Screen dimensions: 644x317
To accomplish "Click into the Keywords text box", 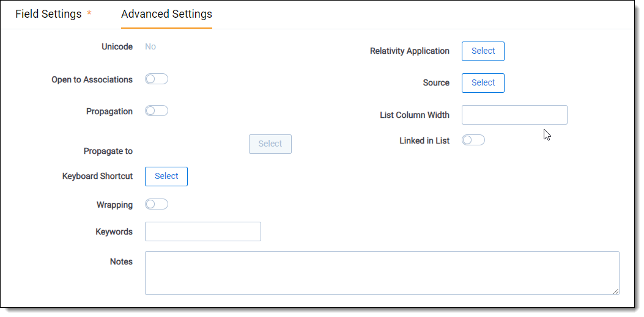I will coord(202,231).
